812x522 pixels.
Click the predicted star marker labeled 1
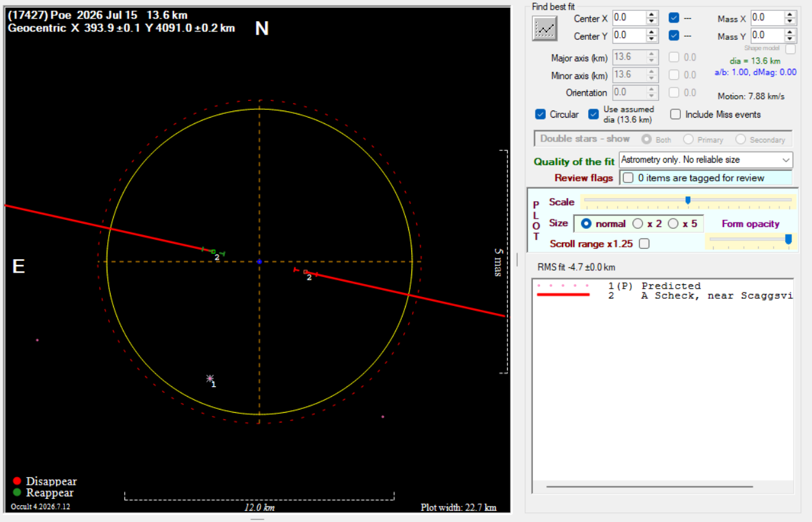click(210, 379)
